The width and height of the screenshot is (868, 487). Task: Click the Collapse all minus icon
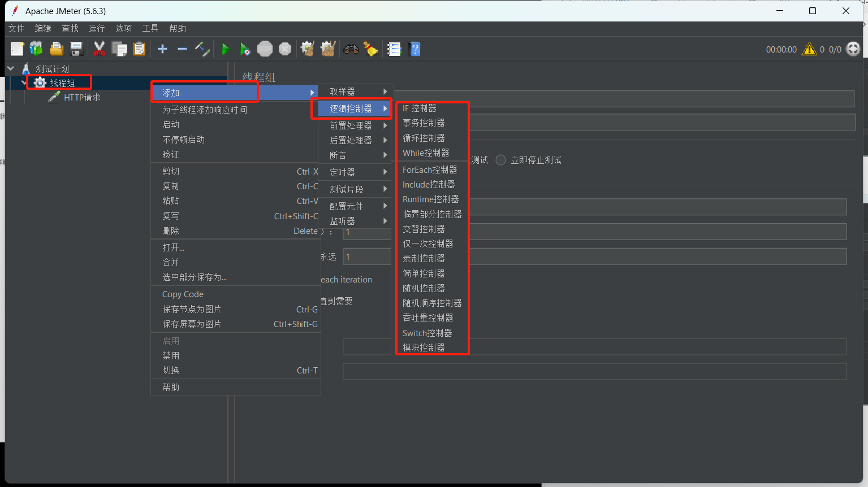(x=182, y=49)
